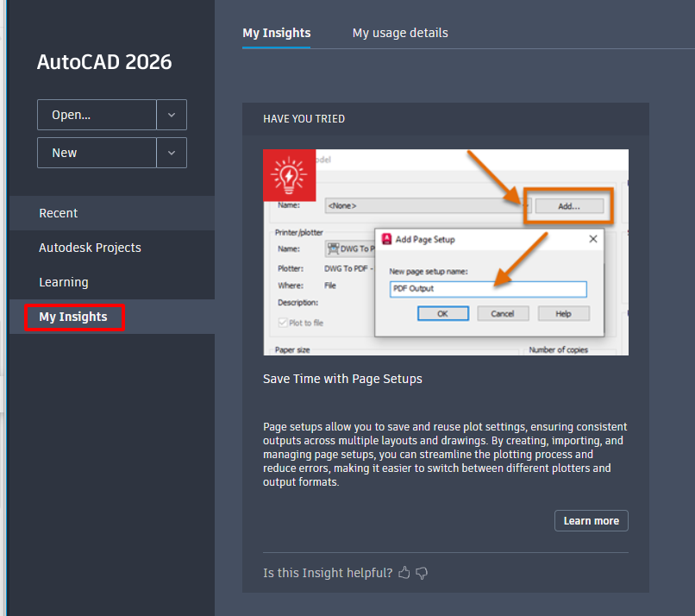
Task: Switch to My usage details tab
Action: coord(400,33)
